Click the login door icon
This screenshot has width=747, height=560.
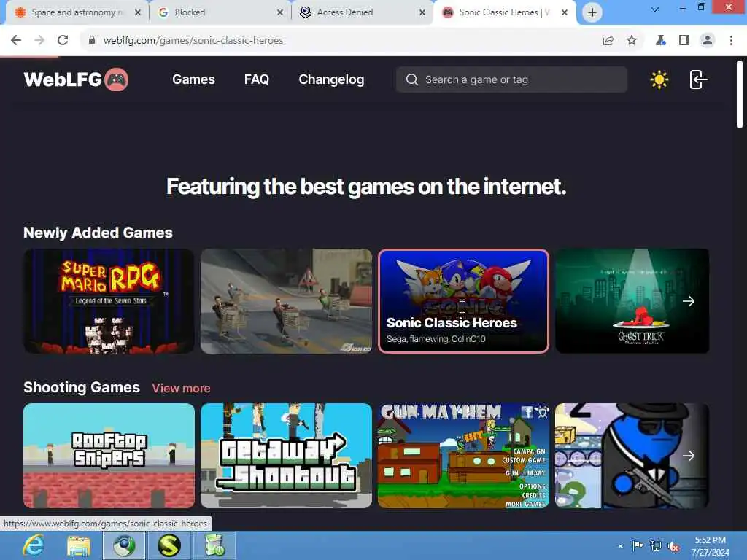(698, 79)
